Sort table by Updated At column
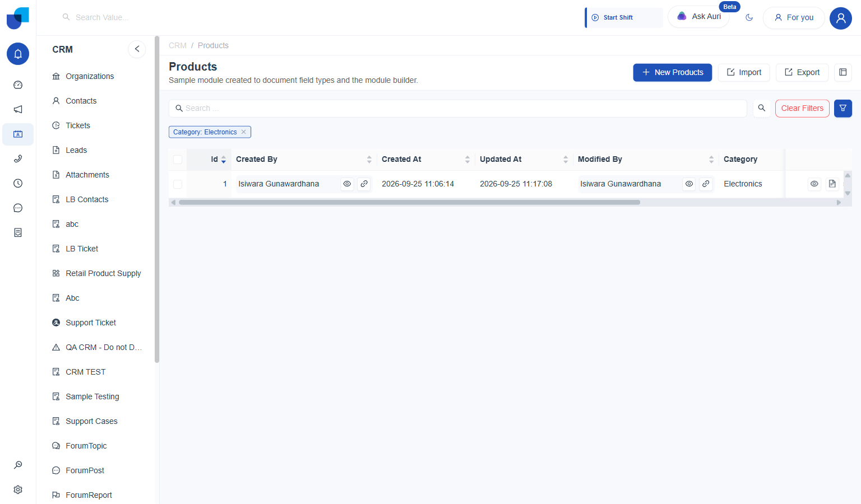 [x=566, y=160]
